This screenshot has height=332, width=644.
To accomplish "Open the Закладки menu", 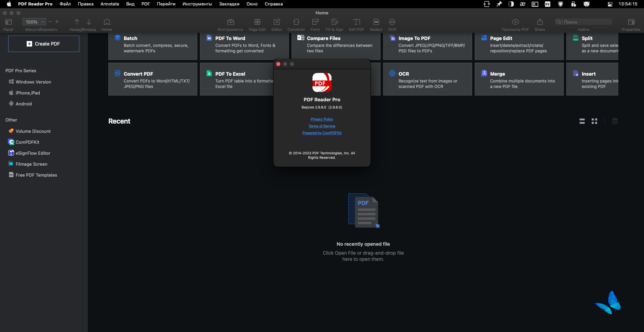I will point(229,4).
